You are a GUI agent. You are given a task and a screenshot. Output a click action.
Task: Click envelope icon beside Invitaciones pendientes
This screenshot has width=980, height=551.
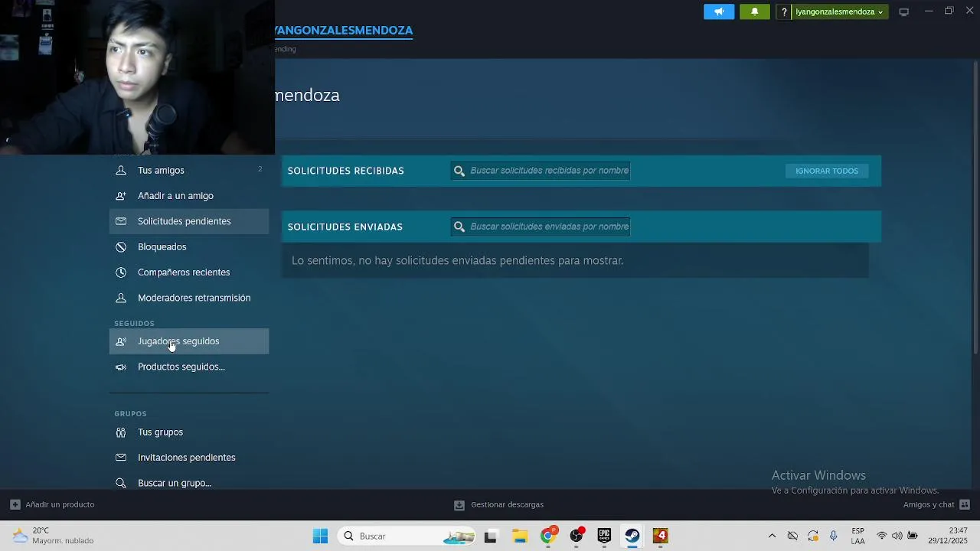click(x=121, y=458)
